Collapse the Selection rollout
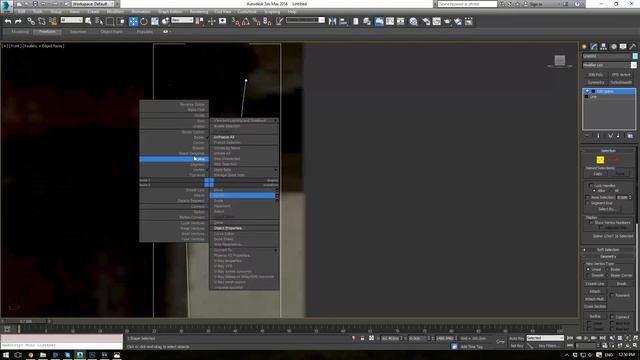The width and height of the screenshot is (640, 360). point(608,151)
